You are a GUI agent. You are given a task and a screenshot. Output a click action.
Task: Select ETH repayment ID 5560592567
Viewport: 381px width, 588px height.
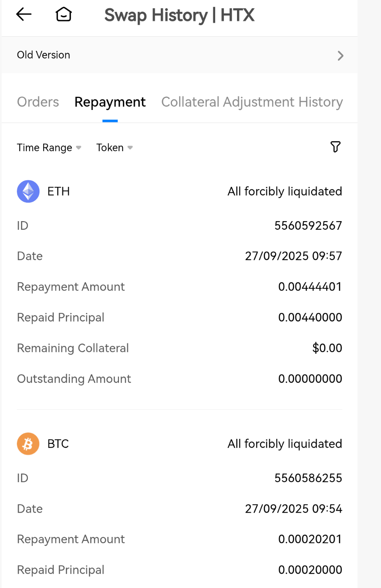[308, 226]
